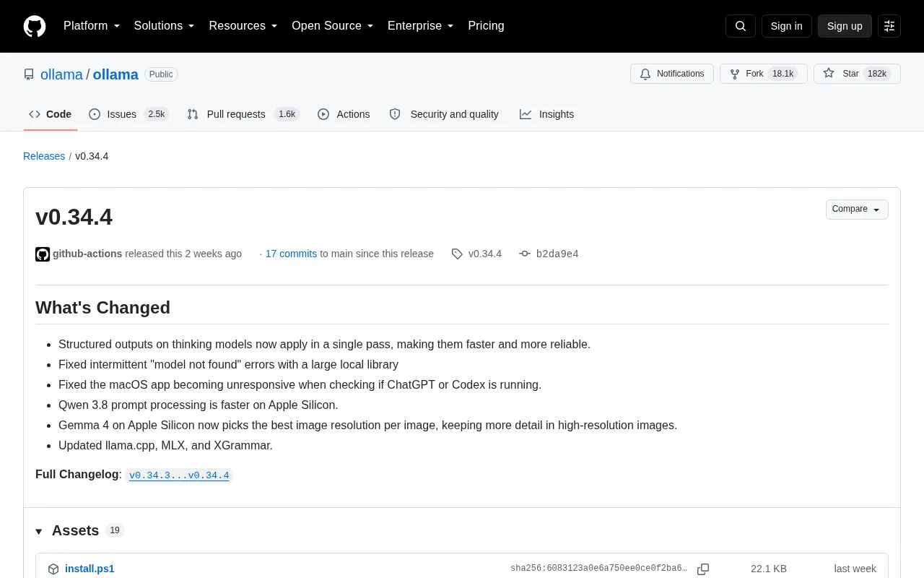Open the Pricing page
This screenshot has width=924, height=578.
pos(486,26)
